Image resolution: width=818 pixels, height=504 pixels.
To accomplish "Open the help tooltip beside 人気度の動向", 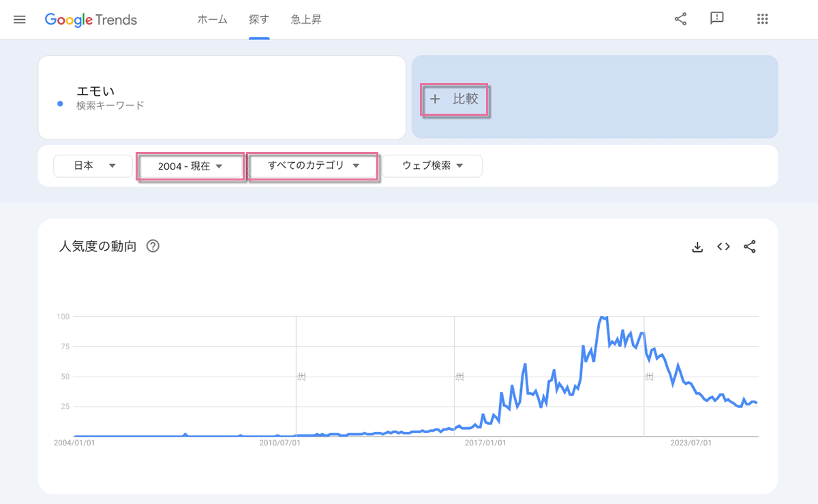I will (x=153, y=246).
